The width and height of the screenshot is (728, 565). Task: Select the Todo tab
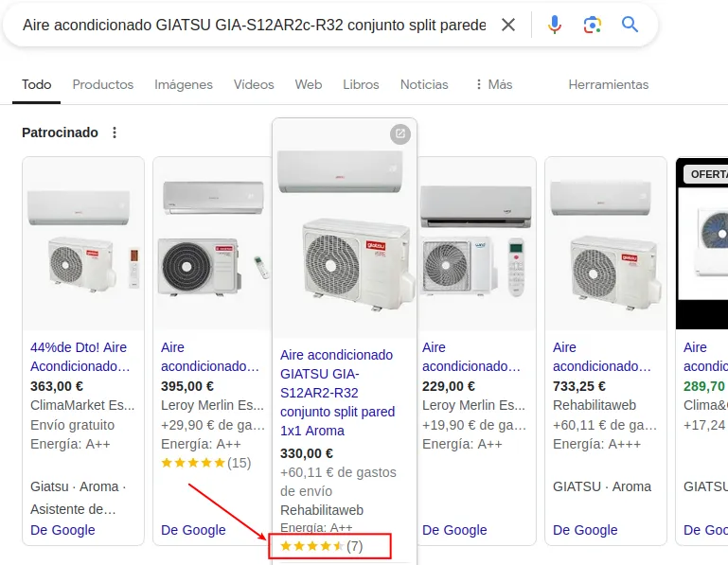click(37, 84)
